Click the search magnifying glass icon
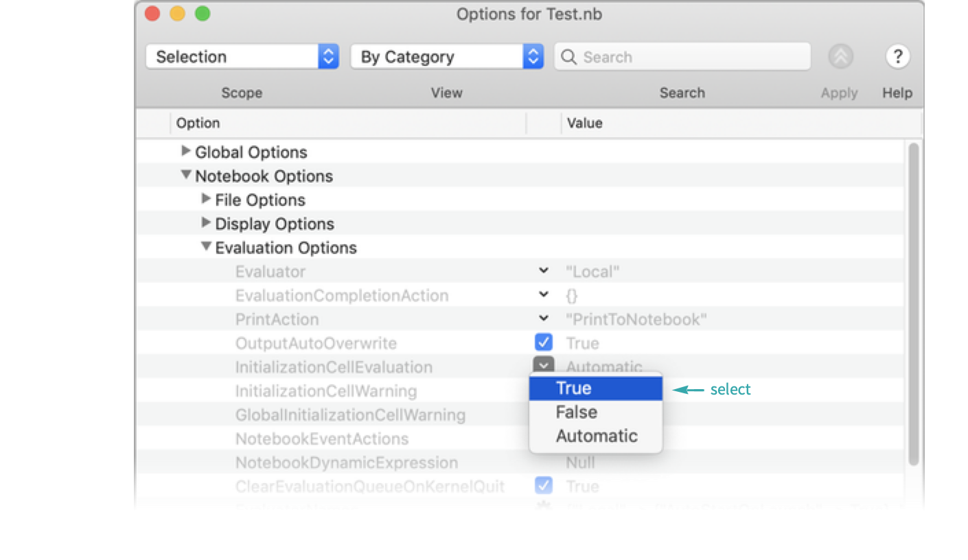Image resolution: width=968 pixels, height=560 pixels. (569, 57)
